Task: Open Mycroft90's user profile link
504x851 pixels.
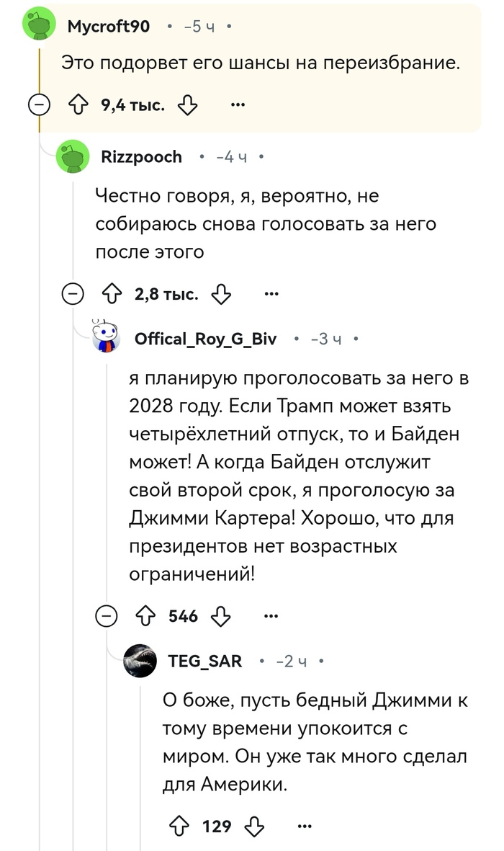Action: pos(108,27)
